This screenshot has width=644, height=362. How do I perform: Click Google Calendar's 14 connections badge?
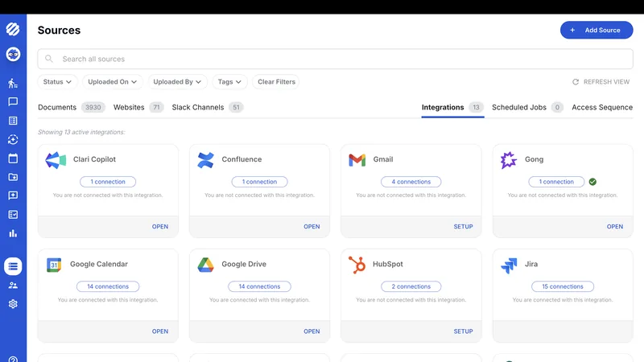[108, 286]
